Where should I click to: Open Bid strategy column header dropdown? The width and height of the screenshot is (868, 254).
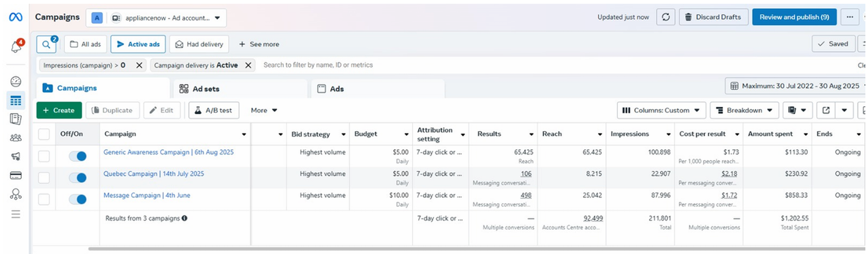pyautogui.click(x=343, y=134)
